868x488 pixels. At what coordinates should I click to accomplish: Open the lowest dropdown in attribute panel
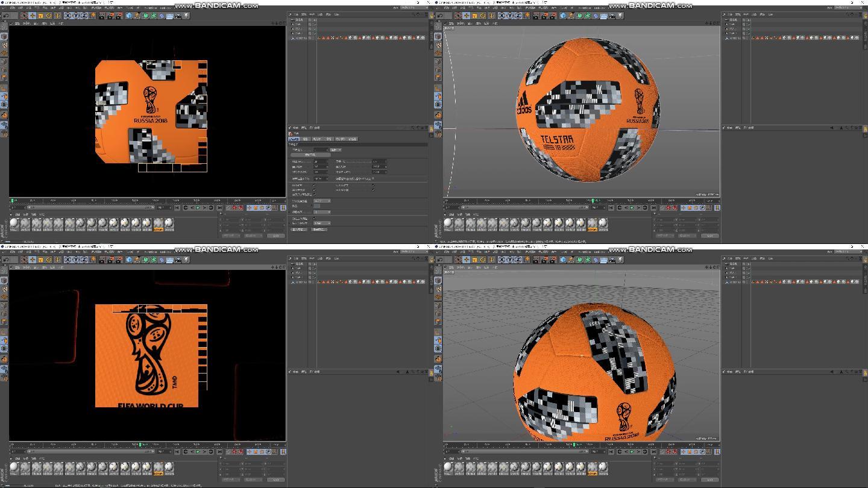[322, 223]
